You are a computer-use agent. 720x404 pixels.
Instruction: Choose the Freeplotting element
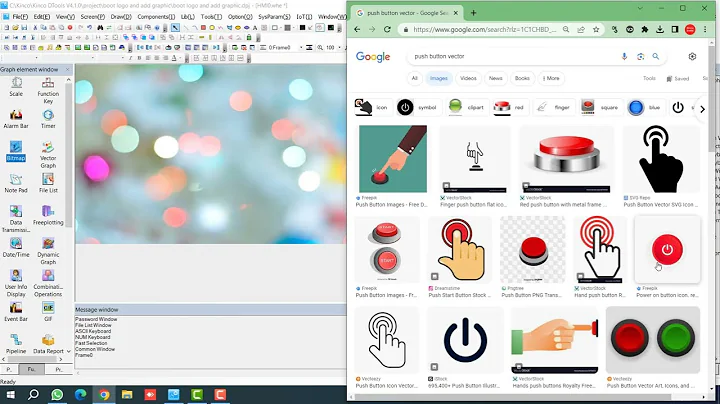48,215
